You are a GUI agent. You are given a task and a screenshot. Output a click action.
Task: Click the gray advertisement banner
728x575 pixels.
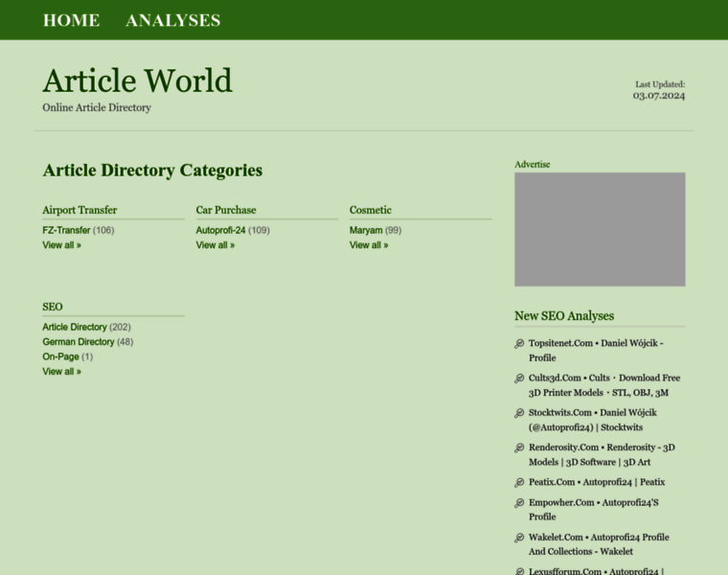600,229
